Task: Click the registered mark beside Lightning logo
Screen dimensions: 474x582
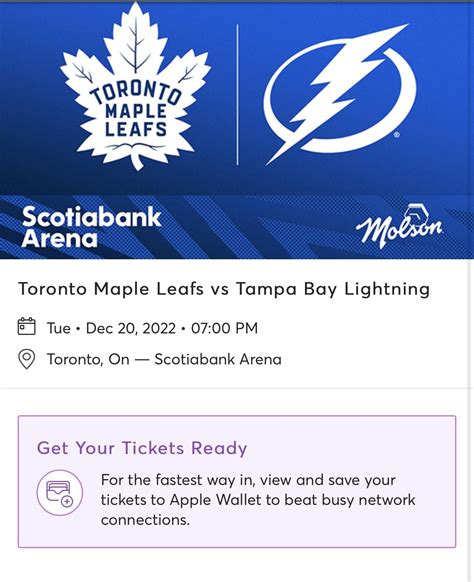Action: (396, 135)
